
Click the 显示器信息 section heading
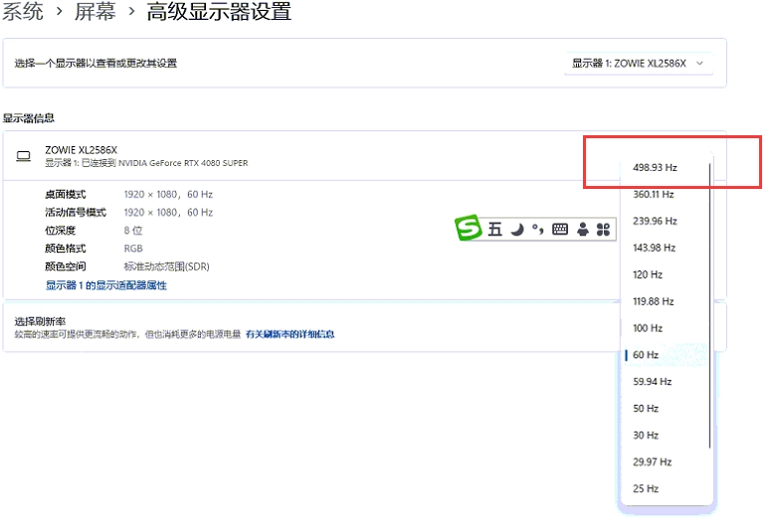click(29, 118)
